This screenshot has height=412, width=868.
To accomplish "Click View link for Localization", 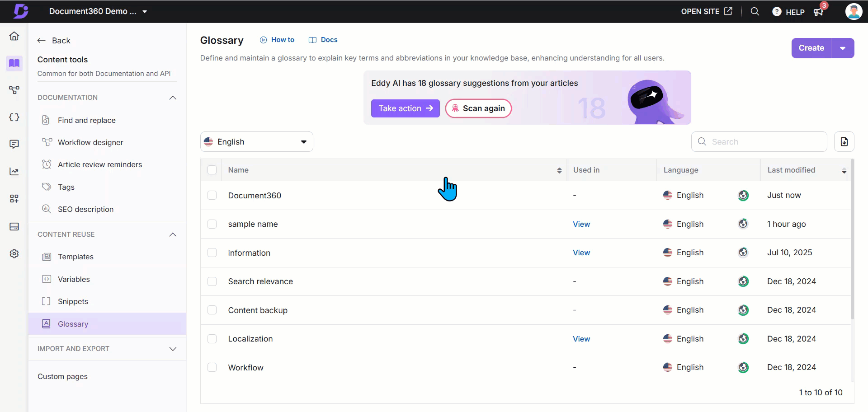I will click(x=581, y=339).
